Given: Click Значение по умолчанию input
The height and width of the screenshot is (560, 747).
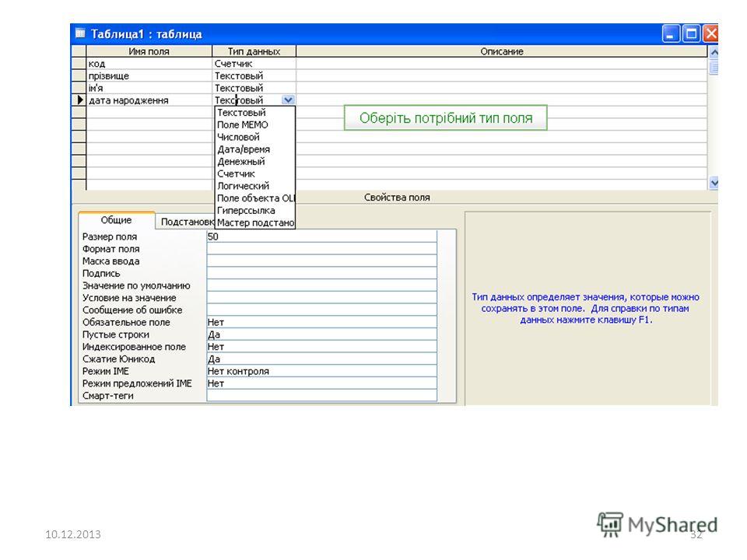Looking at the screenshot, I should click(321, 285).
